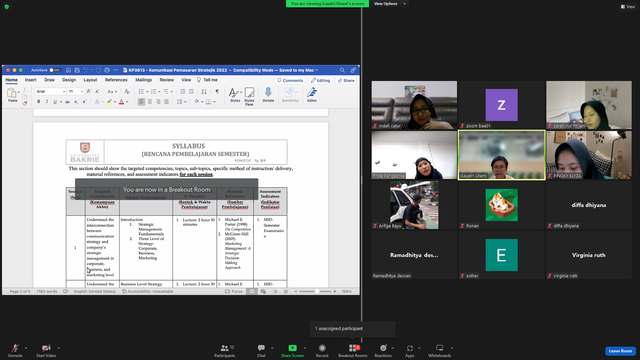Screen dimensions: 640x360
Task: Click the zoom slider in Word status bar
Action: click(317, 291)
